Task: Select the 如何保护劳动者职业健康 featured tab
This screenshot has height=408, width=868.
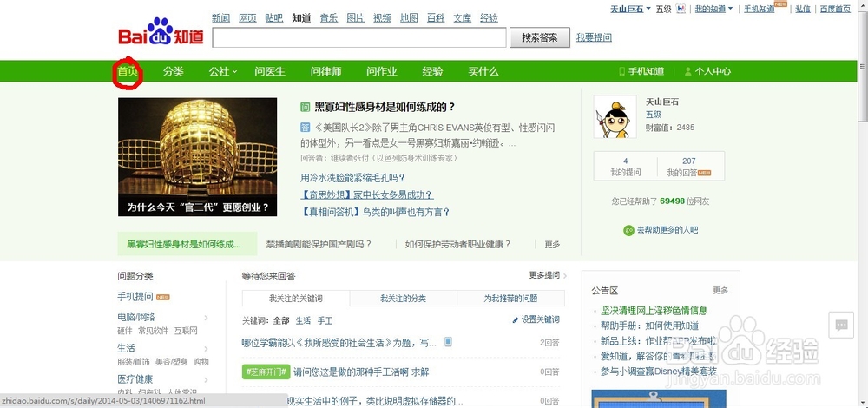Action: pos(457,244)
